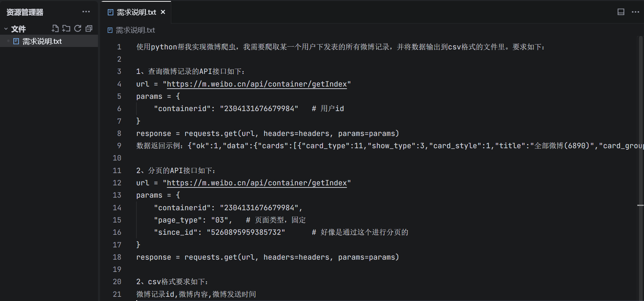Click the editor vertical scrollbar
Screen dimensions: 644x301
(x=640, y=140)
